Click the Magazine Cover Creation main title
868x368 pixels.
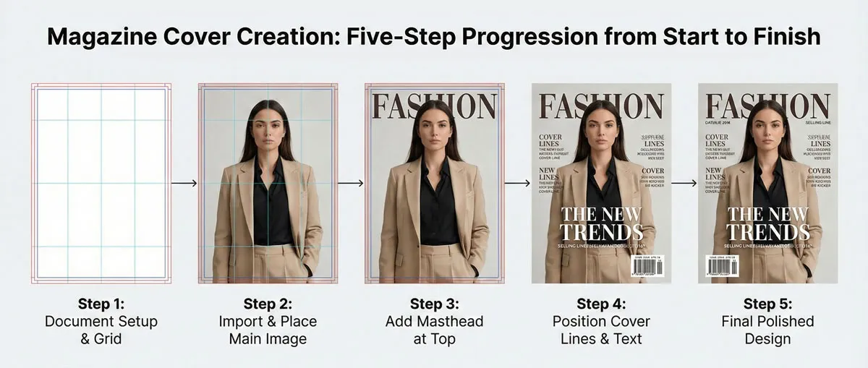point(434,38)
